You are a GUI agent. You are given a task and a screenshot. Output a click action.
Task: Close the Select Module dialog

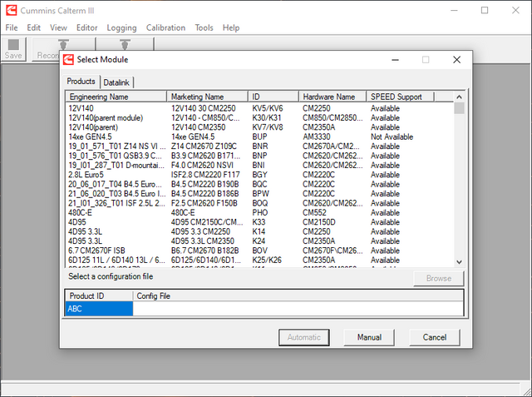(x=456, y=60)
